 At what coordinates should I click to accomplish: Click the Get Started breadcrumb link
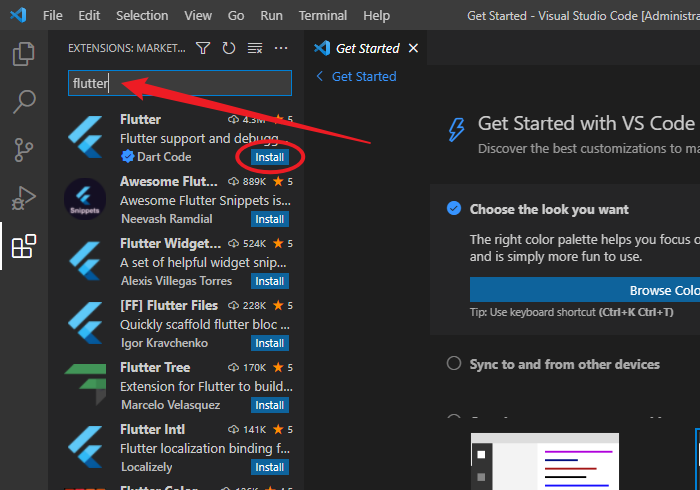point(364,76)
